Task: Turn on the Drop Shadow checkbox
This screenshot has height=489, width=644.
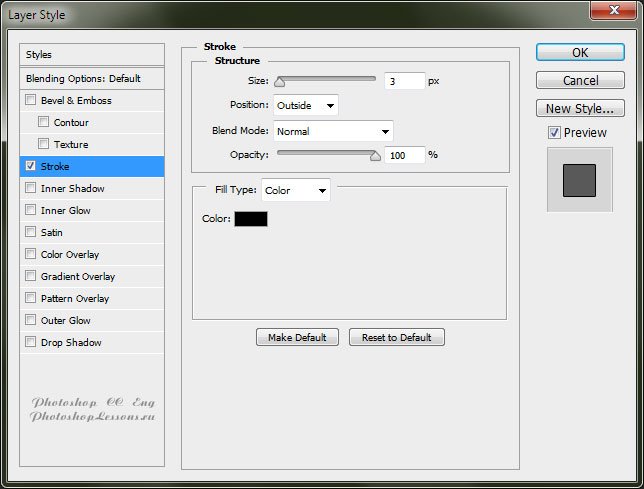Action: pyautogui.click(x=31, y=342)
